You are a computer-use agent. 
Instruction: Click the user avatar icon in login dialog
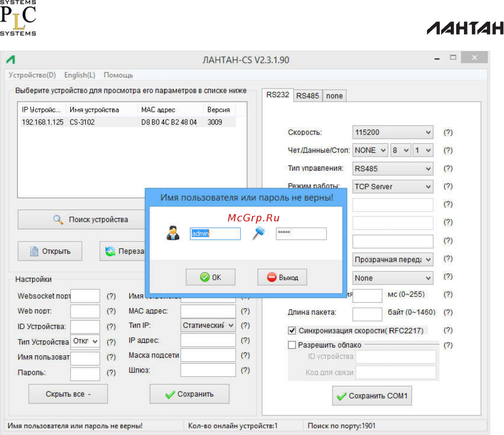click(173, 233)
